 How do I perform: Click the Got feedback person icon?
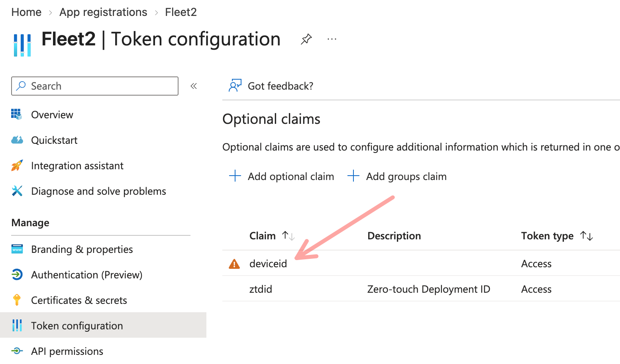coord(235,86)
